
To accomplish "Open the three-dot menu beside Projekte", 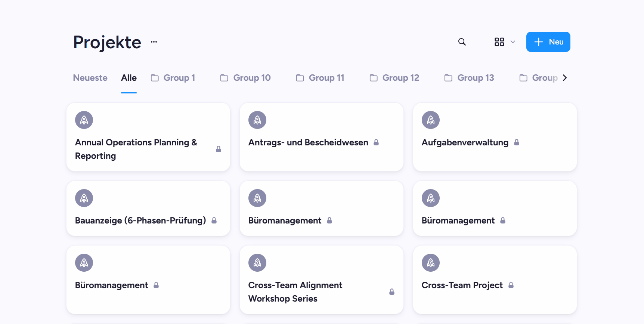I will tap(154, 42).
